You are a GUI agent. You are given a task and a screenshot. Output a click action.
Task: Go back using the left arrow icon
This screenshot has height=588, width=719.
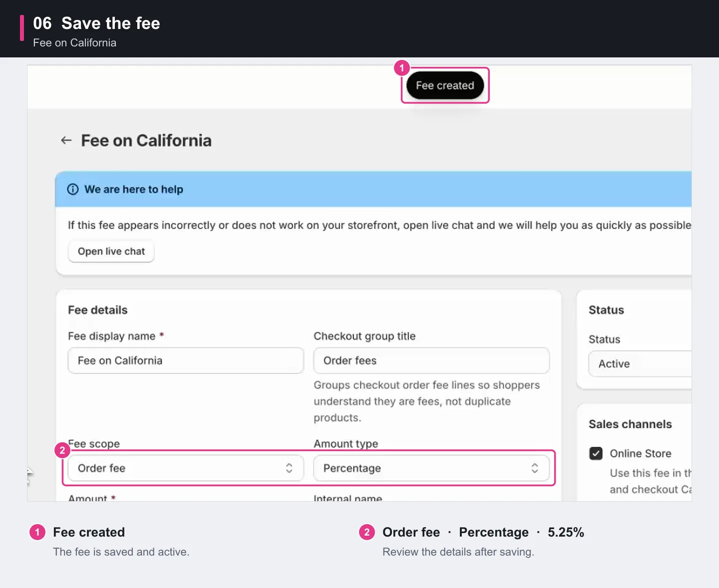pos(66,140)
